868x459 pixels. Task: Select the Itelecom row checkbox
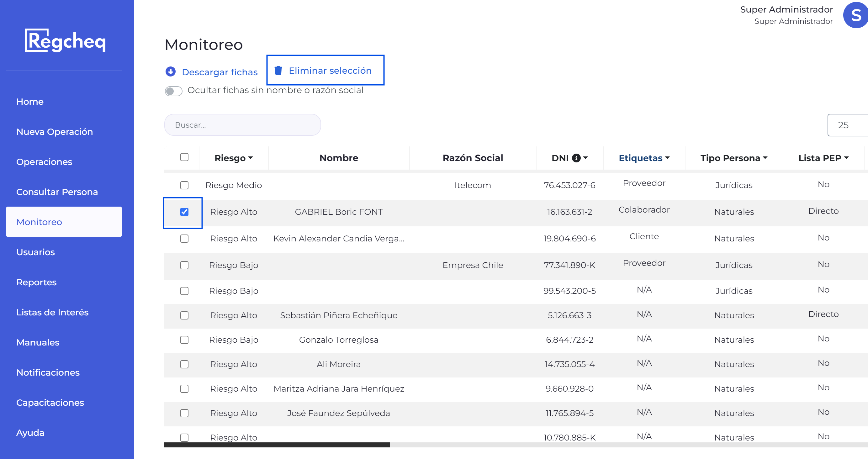tap(184, 185)
